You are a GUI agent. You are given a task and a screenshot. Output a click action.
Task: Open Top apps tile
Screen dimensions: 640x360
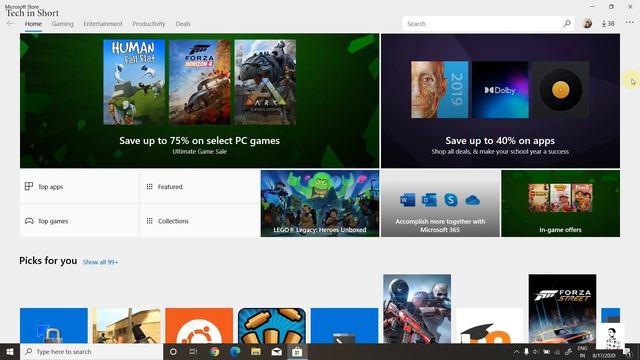coord(79,187)
